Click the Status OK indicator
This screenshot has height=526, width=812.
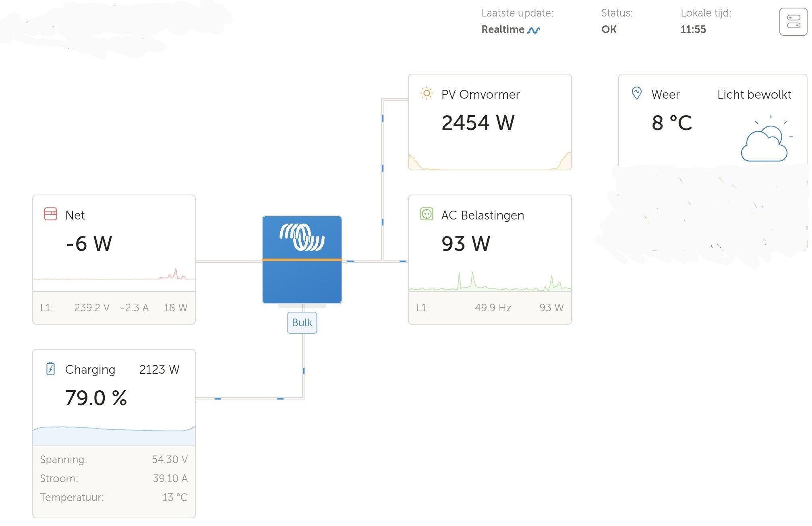coord(609,29)
